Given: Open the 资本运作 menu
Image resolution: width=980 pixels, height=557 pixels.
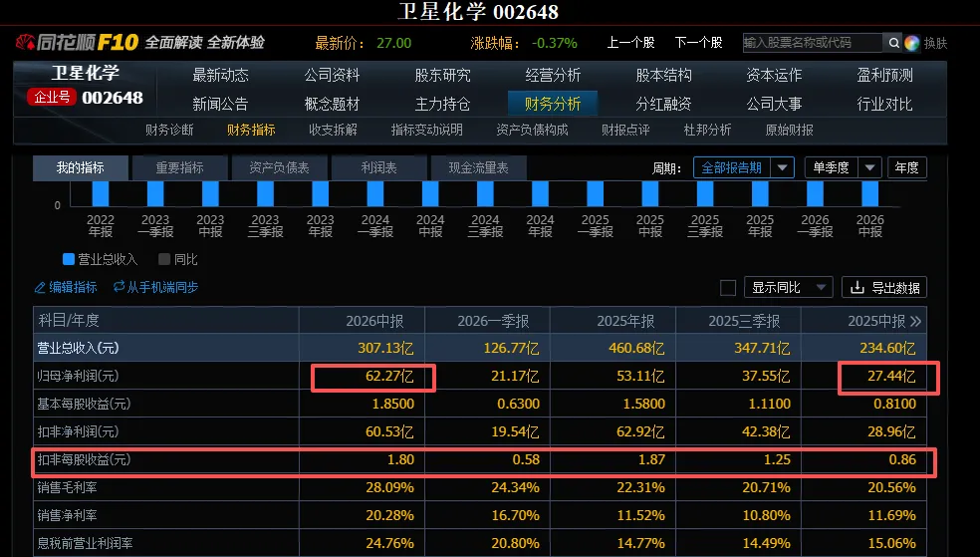Looking at the screenshot, I should tap(774, 75).
